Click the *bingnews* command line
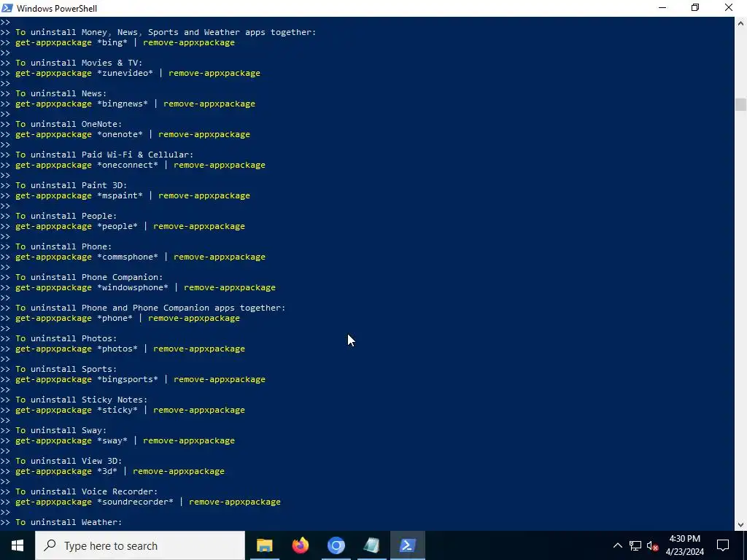The image size is (747, 560). point(135,104)
